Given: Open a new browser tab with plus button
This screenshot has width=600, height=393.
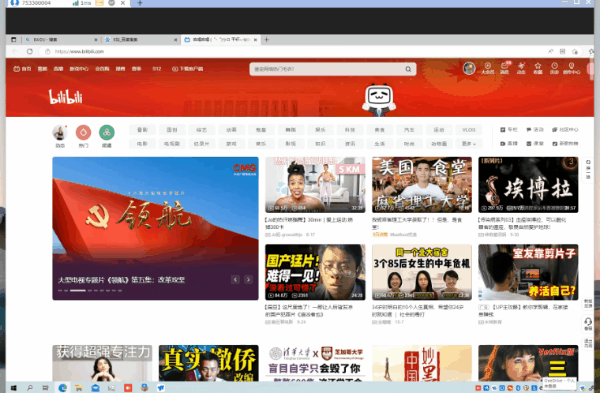Looking at the screenshot, I should click(x=267, y=39).
